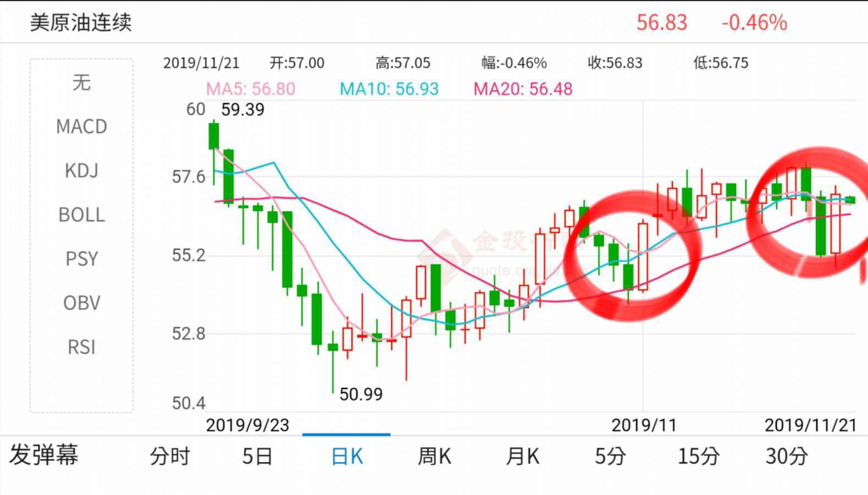Viewport: 868px width, 495px height.
Task: Switch to the 15分 chart tab
Action: [x=699, y=456]
